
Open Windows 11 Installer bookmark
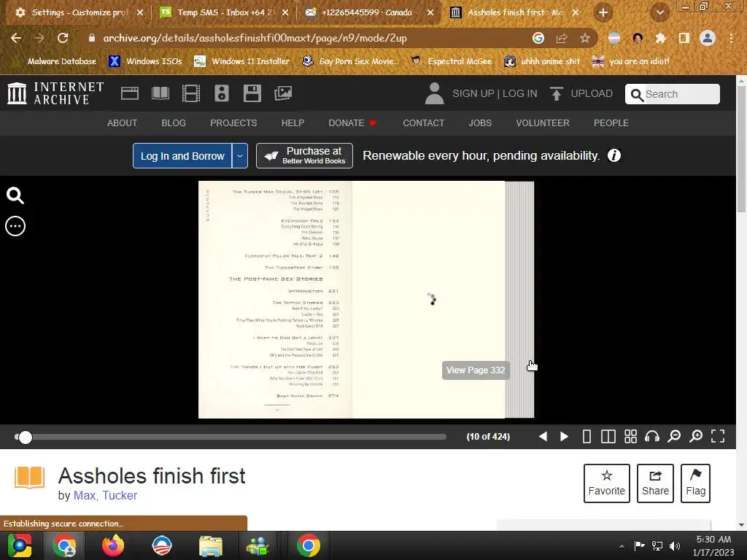coord(242,61)
